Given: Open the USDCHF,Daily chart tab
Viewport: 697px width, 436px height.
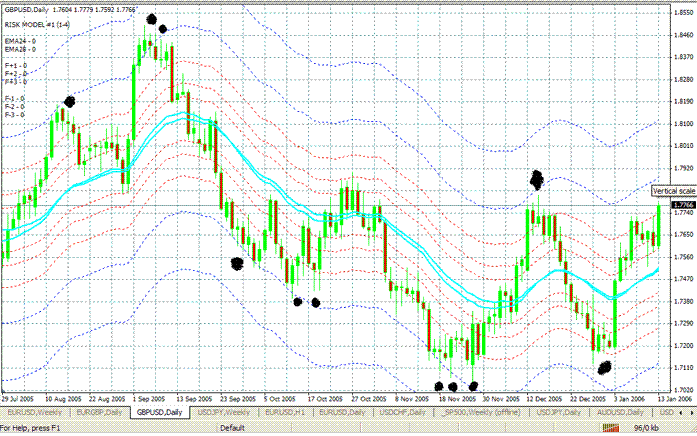Looking at the screenshot, I should point(403,412).
